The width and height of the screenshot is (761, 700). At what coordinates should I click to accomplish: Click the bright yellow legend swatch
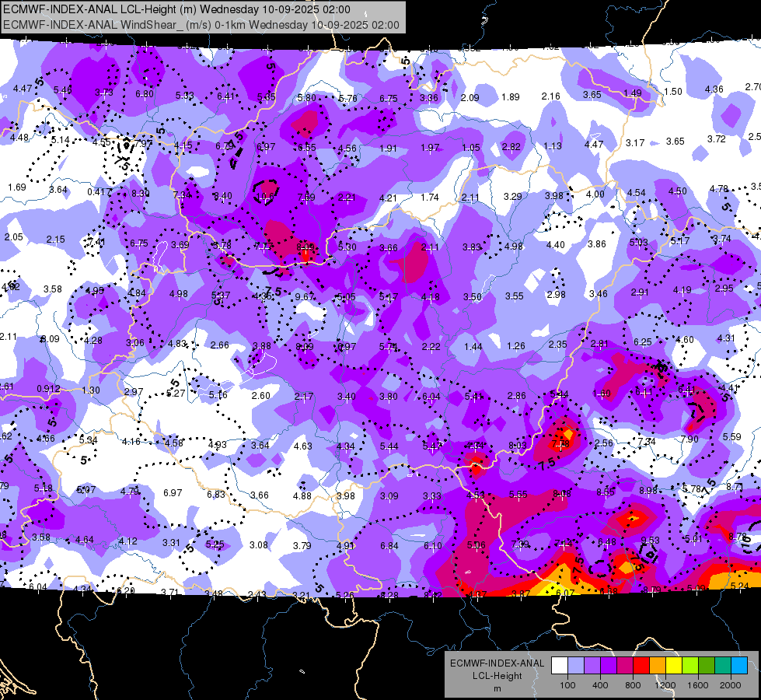click(x=674, y=666)
